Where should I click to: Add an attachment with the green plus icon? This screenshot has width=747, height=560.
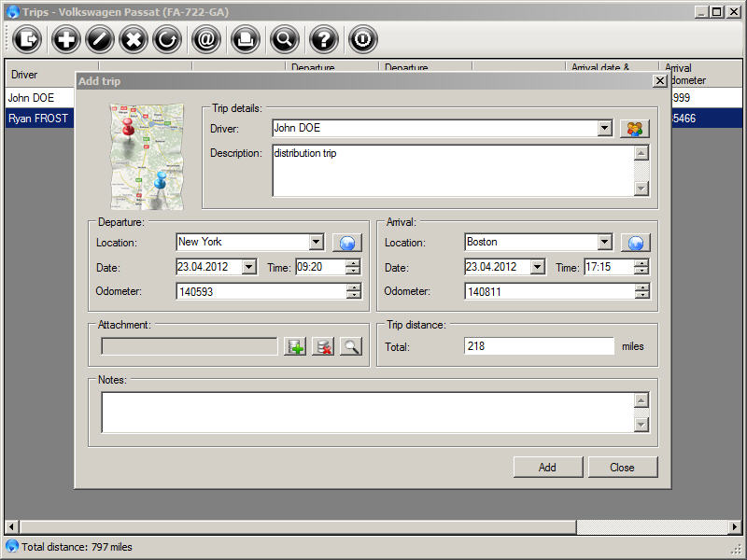(295, 347)
